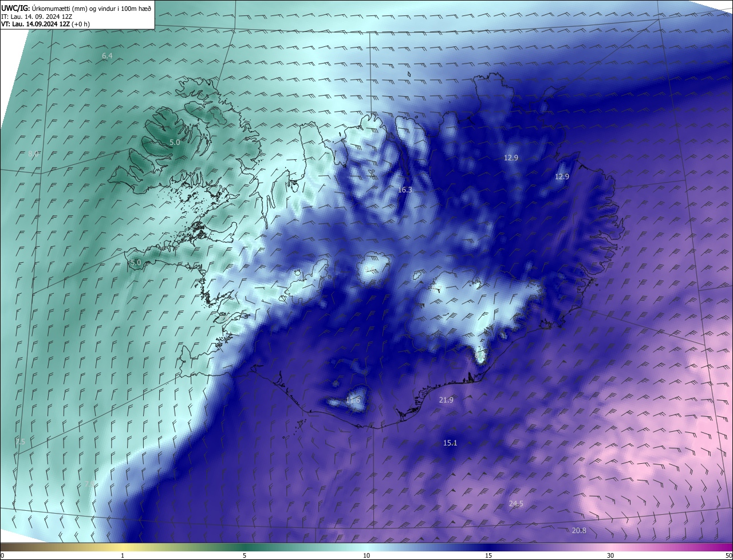
Task: Click the "15" tick label on the color scale
Action: click(x=488, y=555)
